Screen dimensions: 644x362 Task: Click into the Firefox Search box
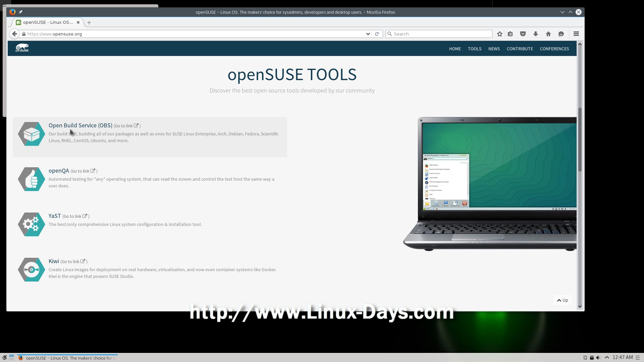coord(439,34)
